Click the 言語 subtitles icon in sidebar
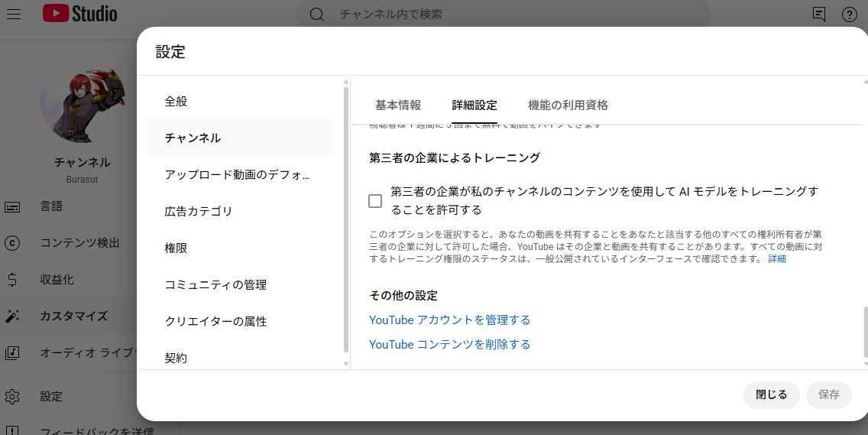The image size is (868, 435). pos(12,206)
